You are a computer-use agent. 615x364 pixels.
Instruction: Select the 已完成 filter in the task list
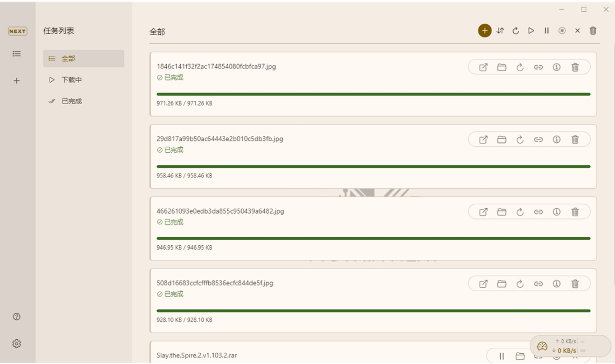click(x=84, y=101)
